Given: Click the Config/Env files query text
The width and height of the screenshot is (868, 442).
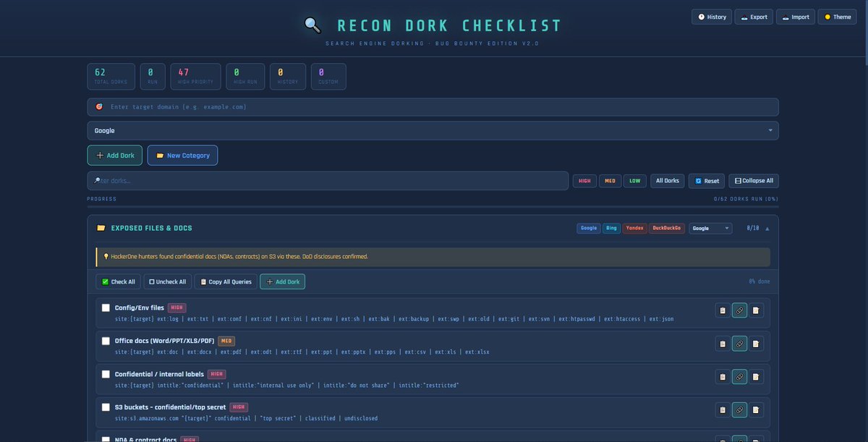Looking at the screenshot, I should pos(394,319).
